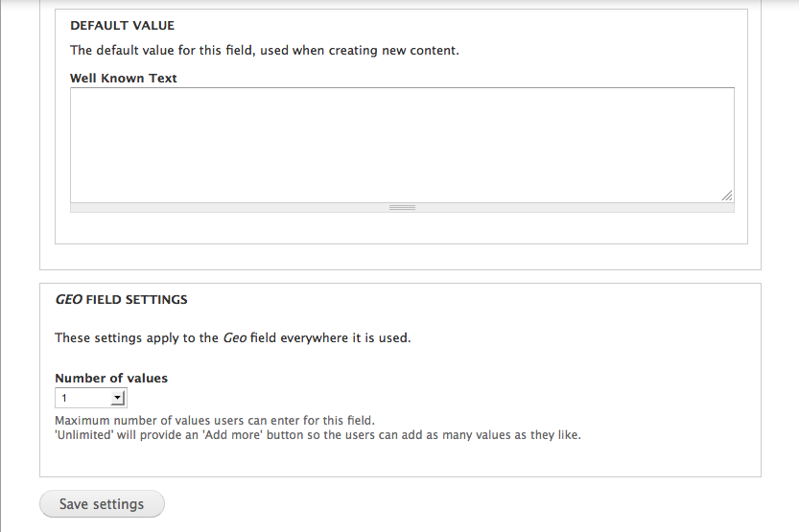This screenshot has width=799, height=532.
Task: Click the grippie bar below the textarea
Action: (402, 208)
